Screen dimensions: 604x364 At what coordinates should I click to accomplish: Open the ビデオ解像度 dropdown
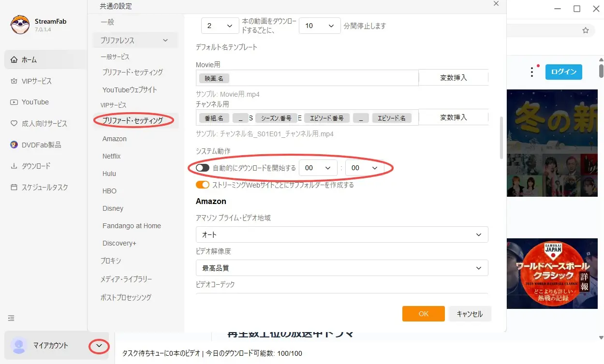(x=342, y=268)
